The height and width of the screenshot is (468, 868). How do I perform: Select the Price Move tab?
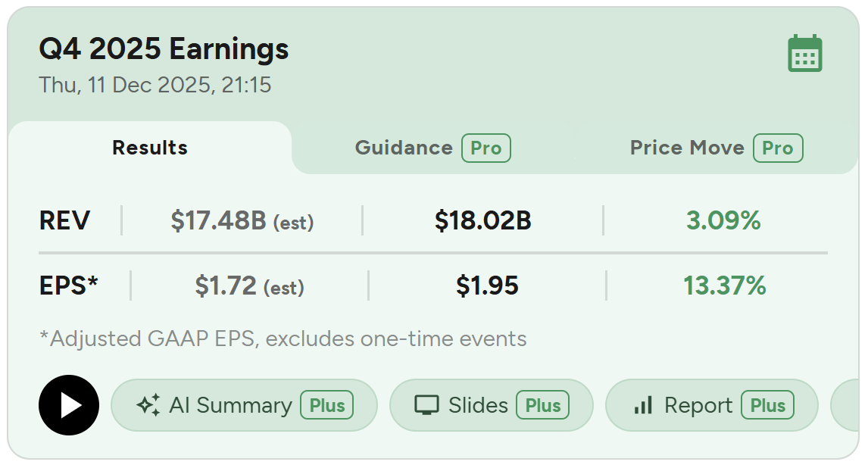(x=687, y=148)
